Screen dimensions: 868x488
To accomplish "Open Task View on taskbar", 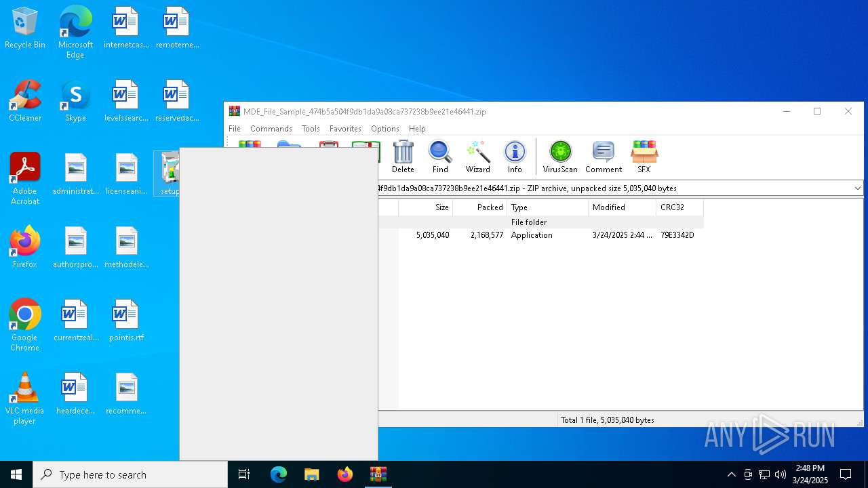I will pyautogui.click(x=244, y=474).
